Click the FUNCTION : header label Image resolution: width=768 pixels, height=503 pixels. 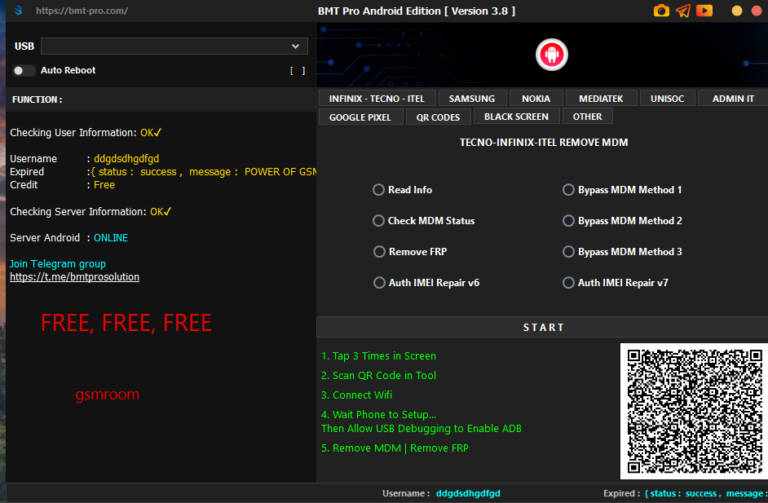point(37,99)
